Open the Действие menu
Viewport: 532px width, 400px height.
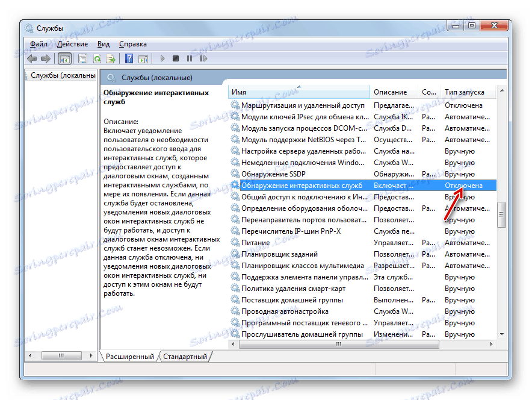tap(72, 44)
